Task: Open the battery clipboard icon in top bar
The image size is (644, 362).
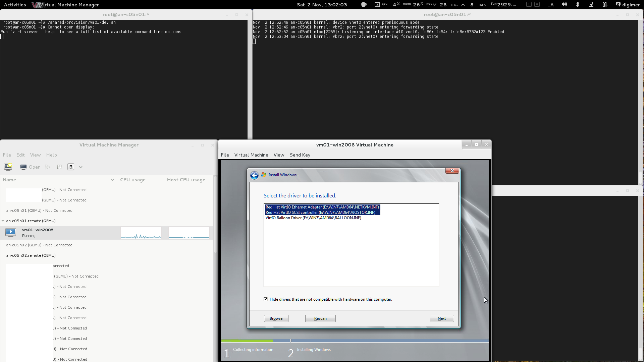Action: [604, 5]
